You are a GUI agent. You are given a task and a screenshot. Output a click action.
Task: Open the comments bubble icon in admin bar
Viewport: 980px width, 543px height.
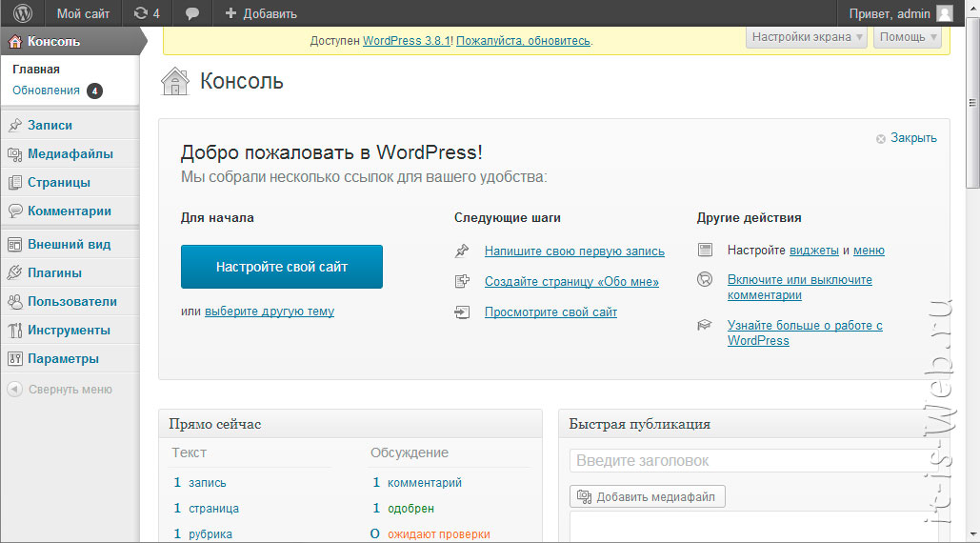click(x=191, y=13)
